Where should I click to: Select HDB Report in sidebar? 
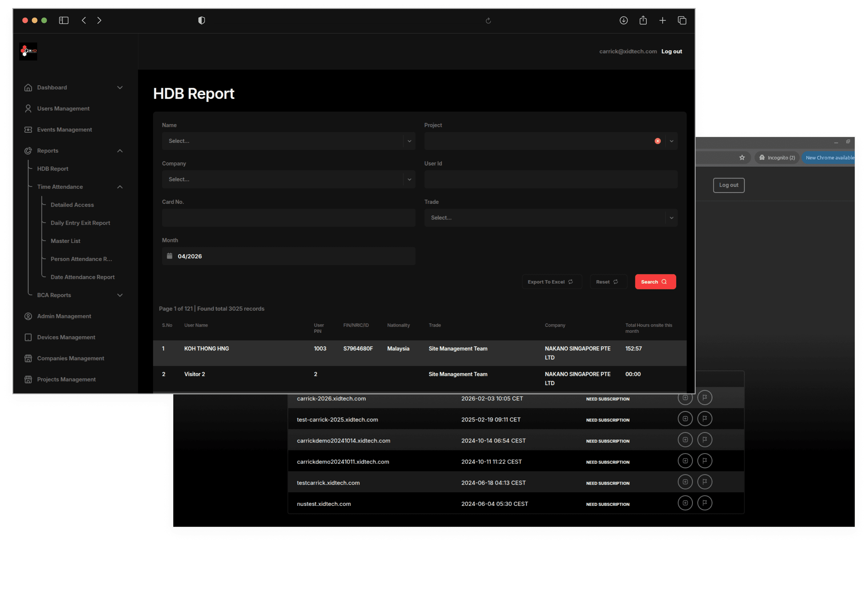tap(53, 169)
